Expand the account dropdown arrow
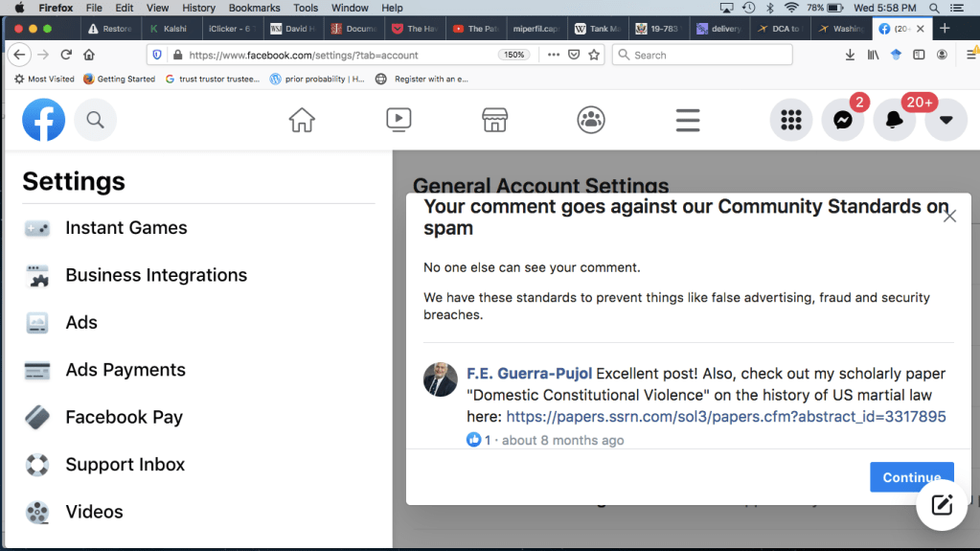The width and height of the screenshot is (980, 551). click(946, 121)
